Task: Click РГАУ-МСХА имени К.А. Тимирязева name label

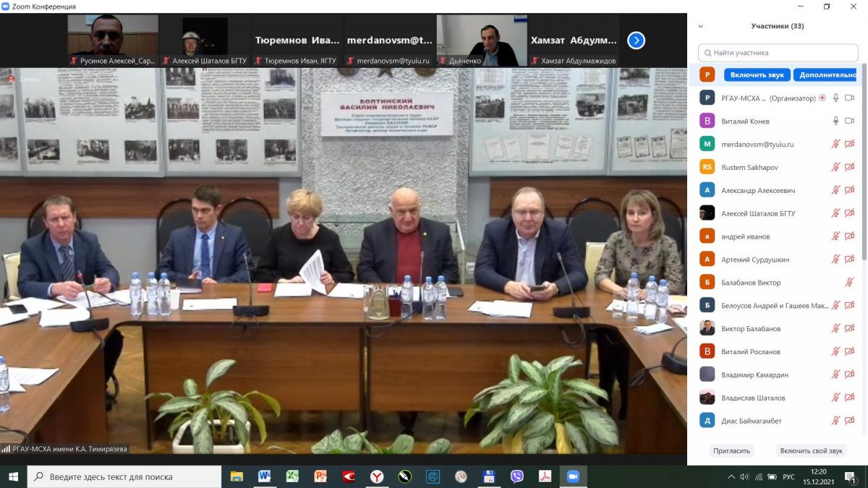Action: click(64, 449)
